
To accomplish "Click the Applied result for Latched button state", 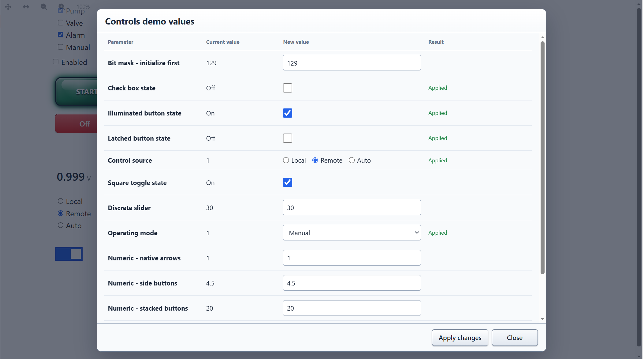I will 437,138.
